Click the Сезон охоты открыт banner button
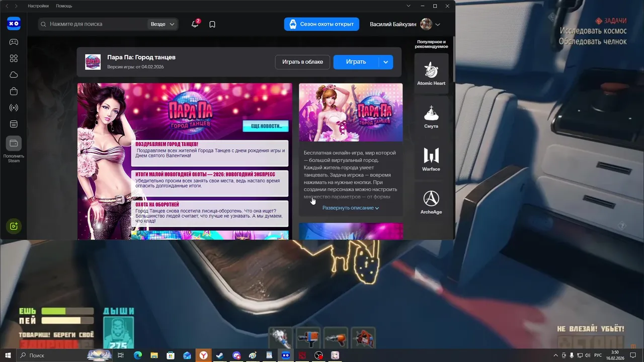Screen dimensions: 644x362 [321, 24]
